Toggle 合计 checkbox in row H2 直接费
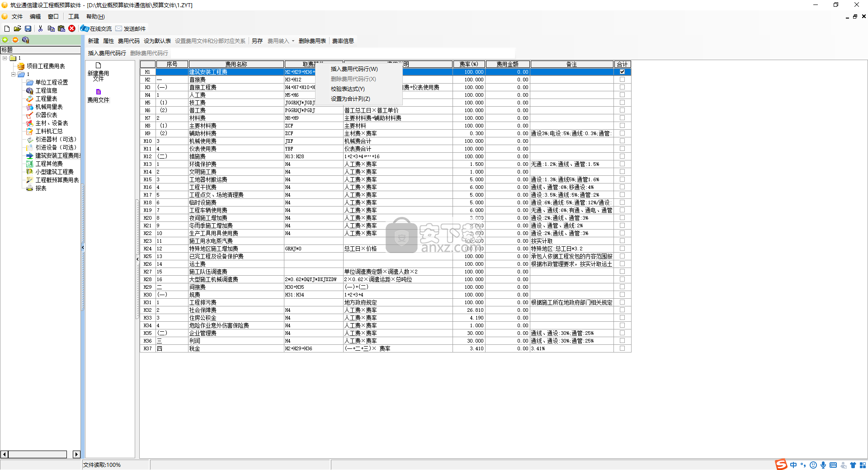Screen dimensions: 868x470 tap(622, 80)
